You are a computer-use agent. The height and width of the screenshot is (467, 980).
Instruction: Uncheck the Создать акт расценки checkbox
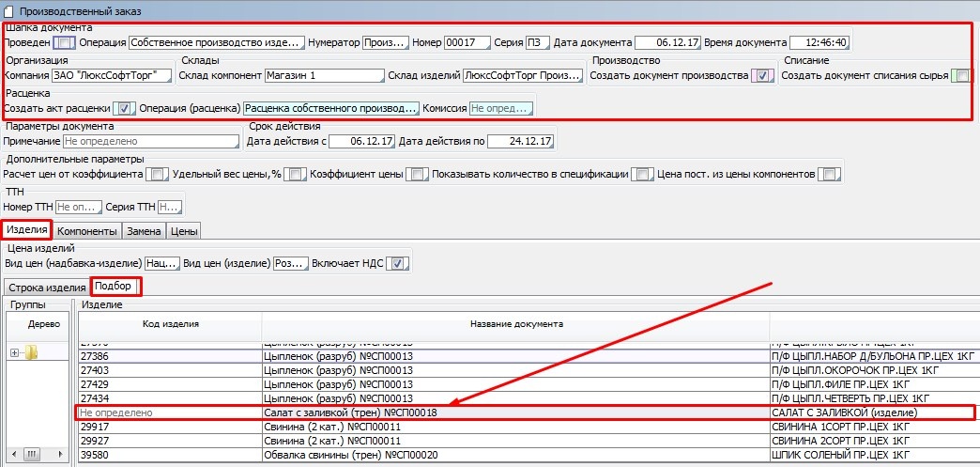click(x=125, y=109)
